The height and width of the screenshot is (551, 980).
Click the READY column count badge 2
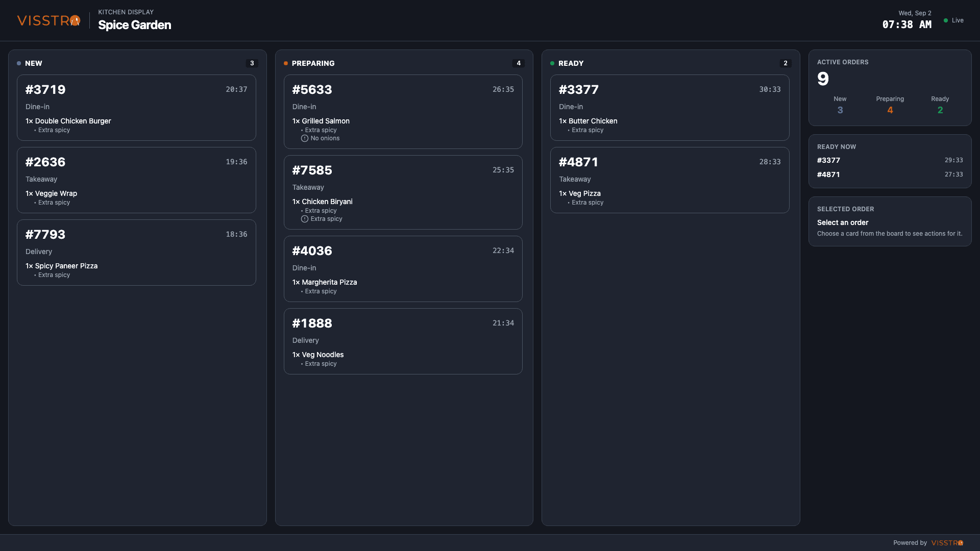click(786, 63)
